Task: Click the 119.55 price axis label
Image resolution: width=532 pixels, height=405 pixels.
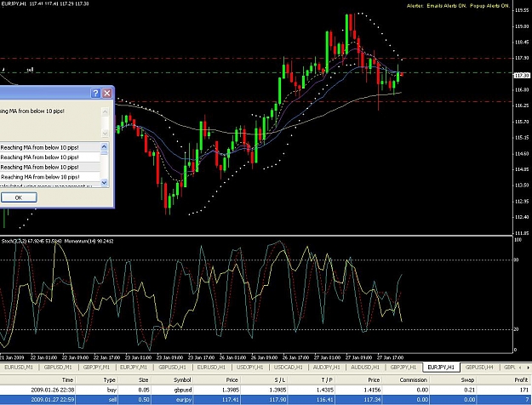Action: point(522,10)
